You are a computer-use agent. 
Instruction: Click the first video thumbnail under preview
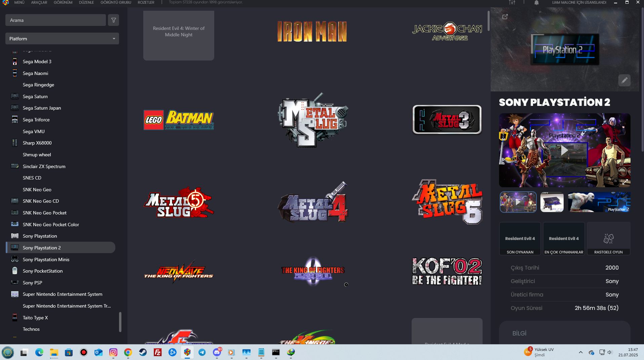518,202
